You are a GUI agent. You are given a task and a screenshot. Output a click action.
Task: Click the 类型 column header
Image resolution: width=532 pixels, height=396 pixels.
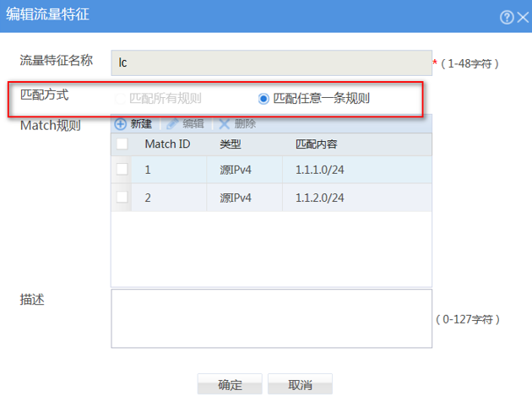point(231,144)
